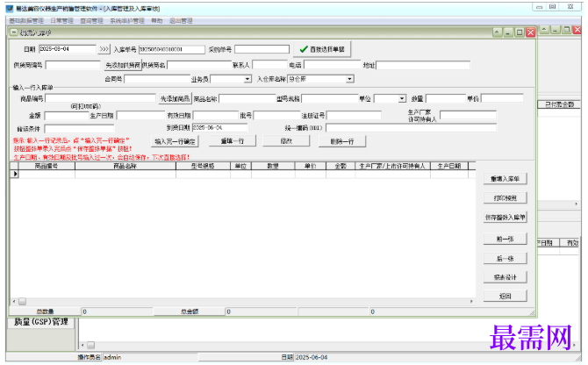This screenshot has height=365, width=588.
Task: Click the 金额 input field
Action: [67, 116]
